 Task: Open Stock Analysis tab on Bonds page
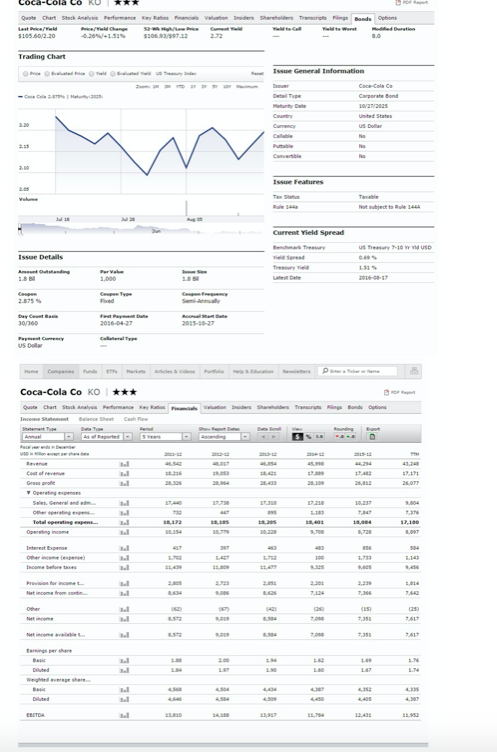point(80,18)
